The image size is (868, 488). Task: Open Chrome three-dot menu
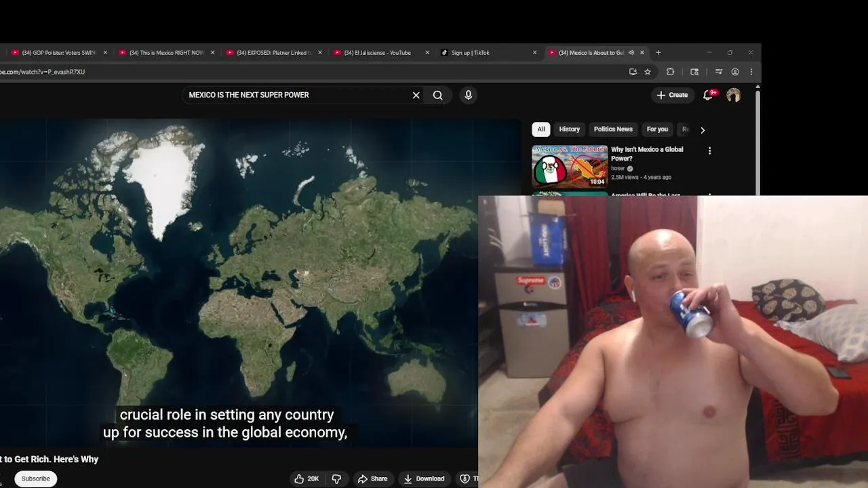pyautogui.click(x=751, y=72)
